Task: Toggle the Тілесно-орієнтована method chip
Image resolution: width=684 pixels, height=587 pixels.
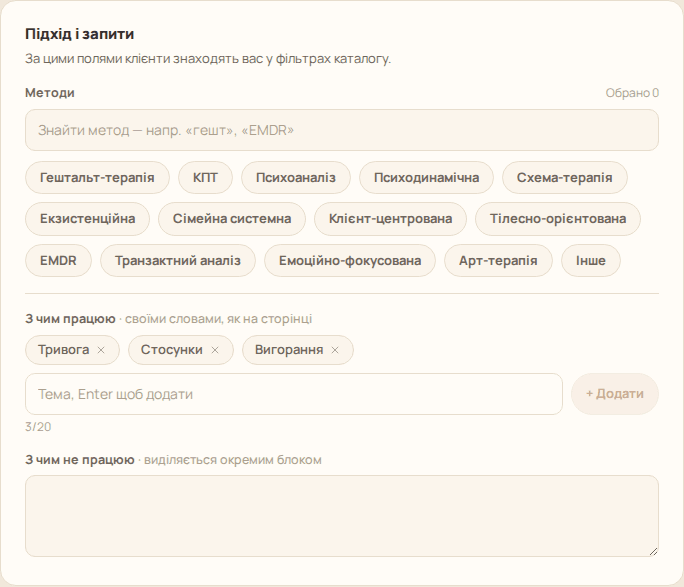Action: click(558, 218)
